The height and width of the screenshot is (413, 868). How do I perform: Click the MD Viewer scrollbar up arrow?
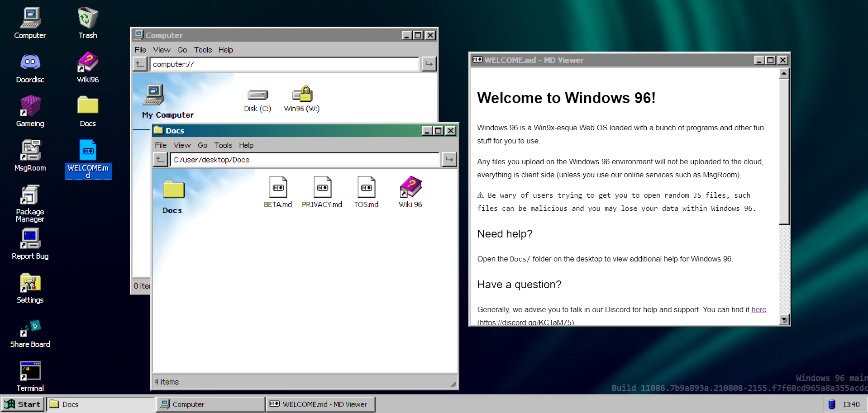(784, 73)
